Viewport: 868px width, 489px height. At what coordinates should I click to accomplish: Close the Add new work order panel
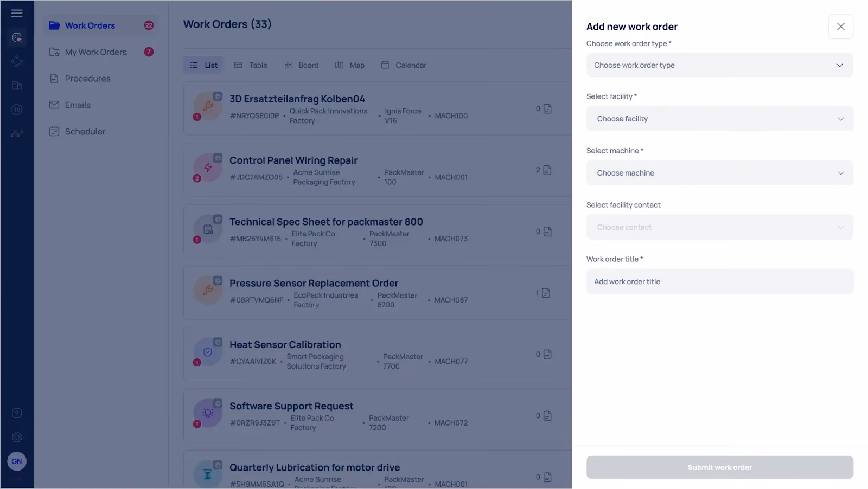[x=840, y=27]
